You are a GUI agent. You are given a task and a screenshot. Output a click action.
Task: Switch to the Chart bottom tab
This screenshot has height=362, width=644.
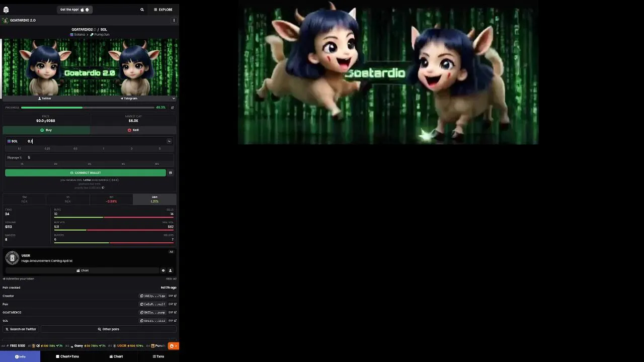pyautogui.click(x=116, y=356)
